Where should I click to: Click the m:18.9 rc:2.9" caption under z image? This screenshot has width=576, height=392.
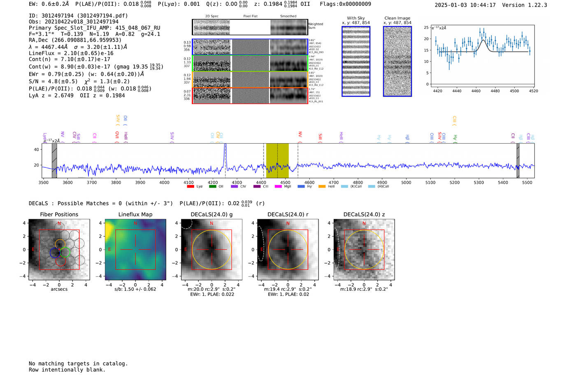[x=364, y=289]
